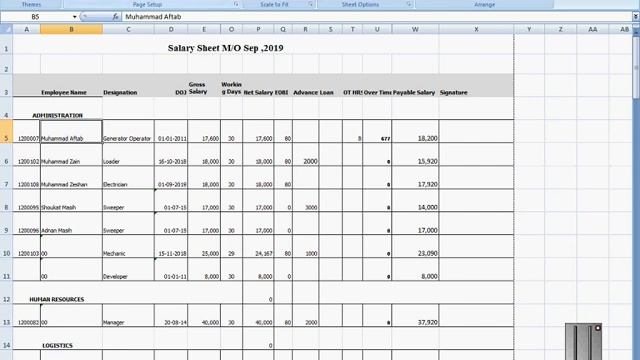Select row 12 header
640x360 pixels.
[x=6, y=292]
